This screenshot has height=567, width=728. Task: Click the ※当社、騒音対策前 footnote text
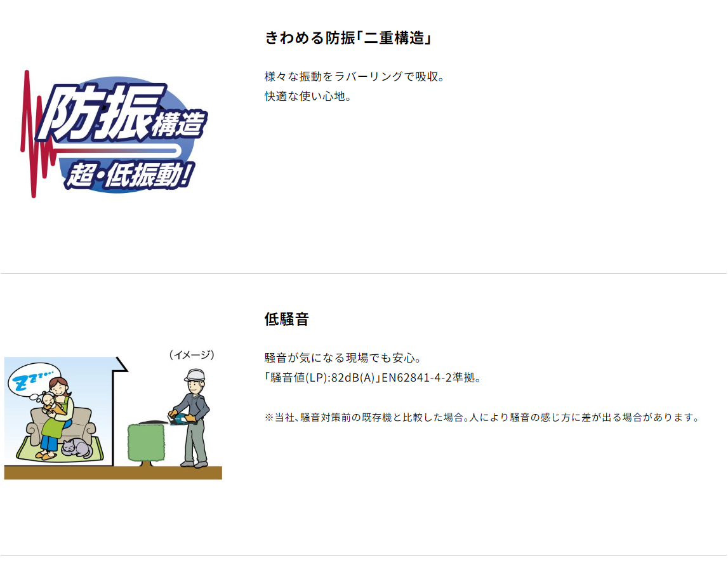click(482, 417)
